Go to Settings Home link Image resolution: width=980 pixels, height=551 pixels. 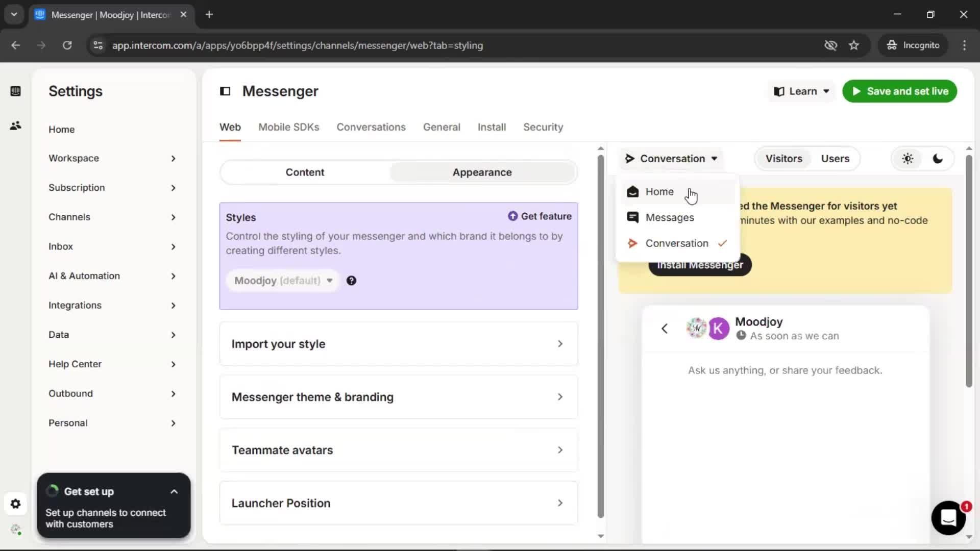pos(62,130)
